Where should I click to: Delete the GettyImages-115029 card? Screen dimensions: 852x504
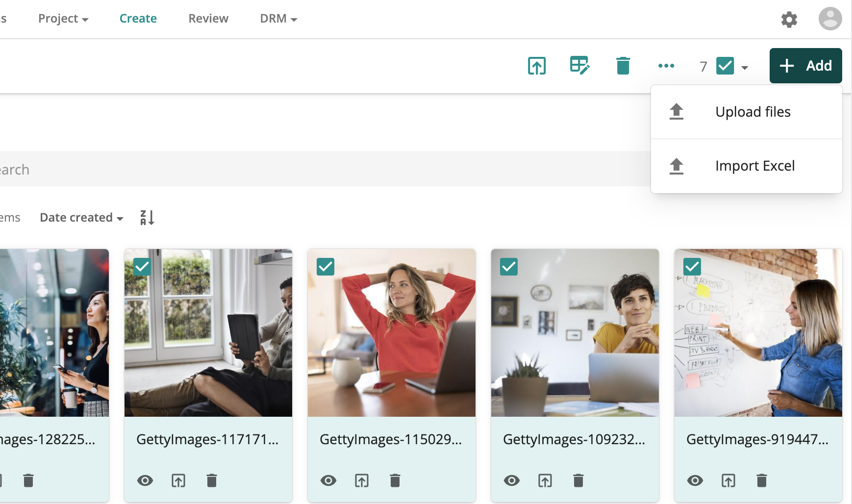click(395, 480)
